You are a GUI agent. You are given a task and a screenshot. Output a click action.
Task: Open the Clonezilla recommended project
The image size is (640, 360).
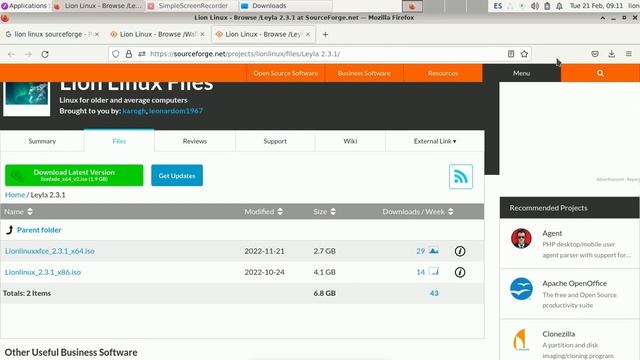570,340
